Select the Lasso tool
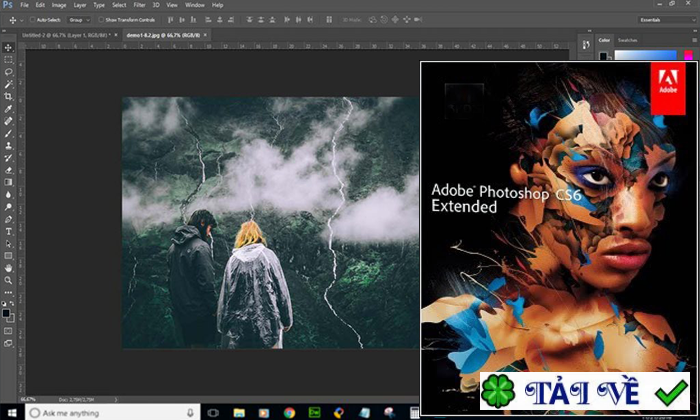This screenshot has width=700, height=420. coord(8,72)
